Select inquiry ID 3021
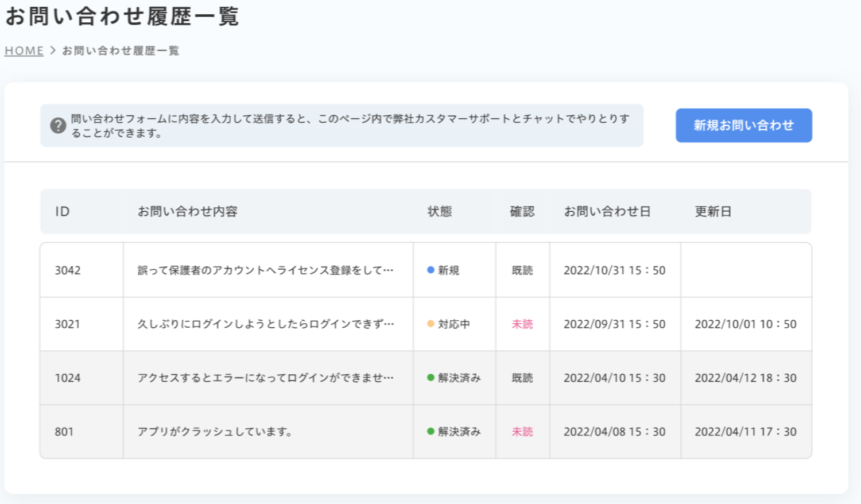The width and height of the screenshot is (861, 504). [x=67, y=324]
